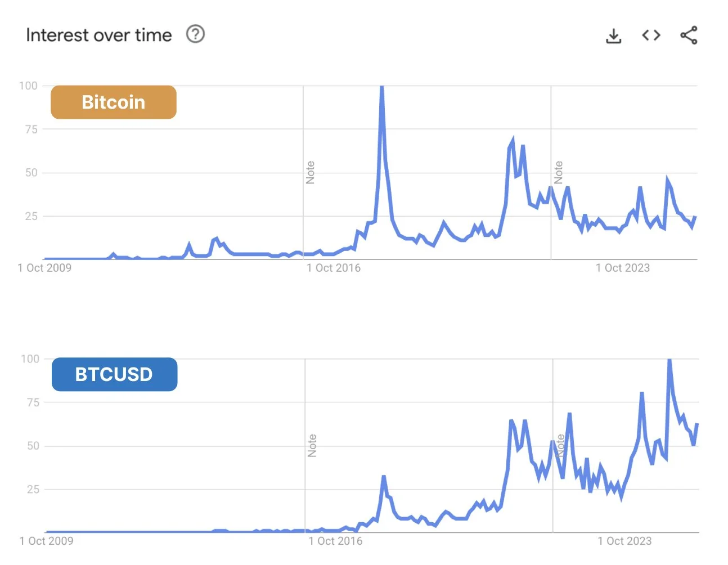Click the highest peak of Bitcoin chart
The width and height of the screenshot is (728, 565).
382,88
